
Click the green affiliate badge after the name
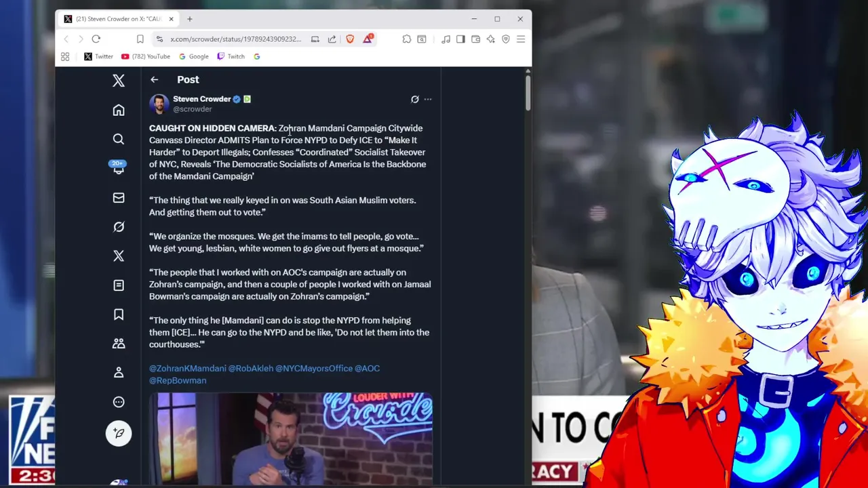click(247, 99)
